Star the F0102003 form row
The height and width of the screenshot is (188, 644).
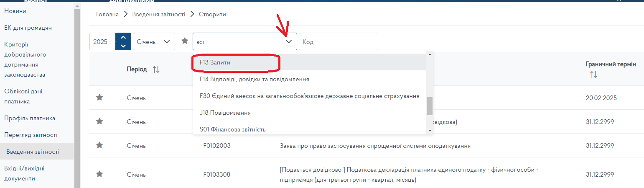point(99,145)
